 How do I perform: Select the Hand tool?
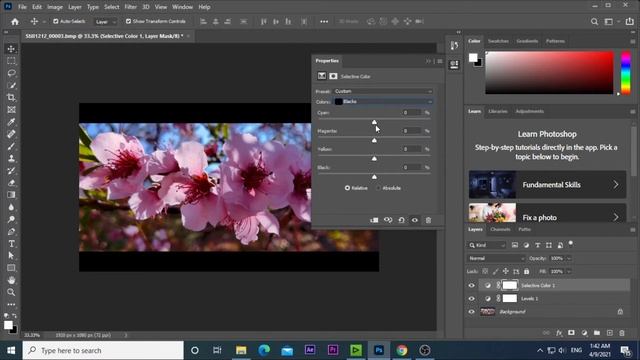coord(11,280)
